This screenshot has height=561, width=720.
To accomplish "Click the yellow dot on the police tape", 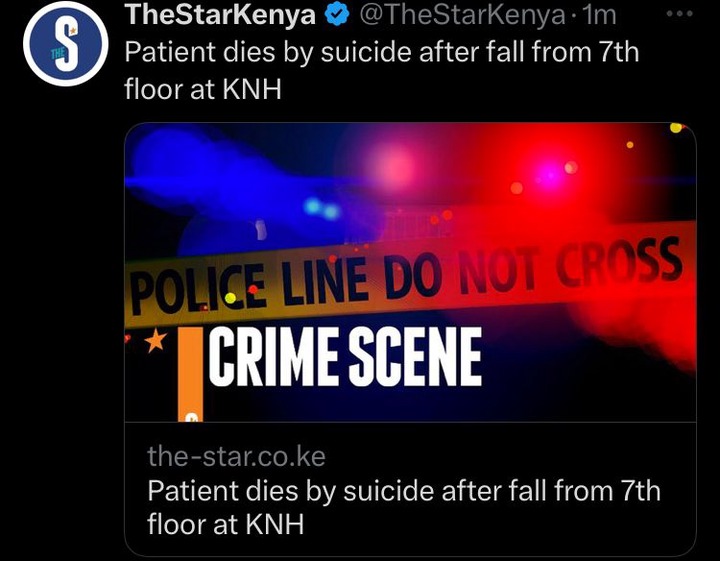I will tap(231, 298).
